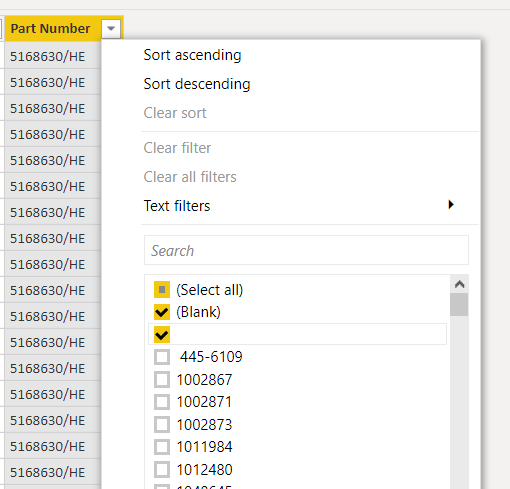Image resolution: width=510 pixels, height=489 pixels.
Task: Check the 445-6109 checkbox
Action: coord(162,357)
